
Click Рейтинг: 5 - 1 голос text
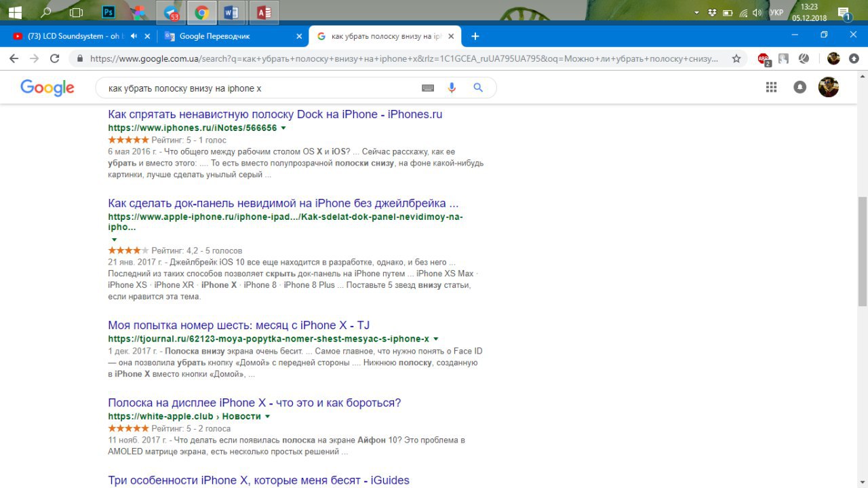point(189,140)
